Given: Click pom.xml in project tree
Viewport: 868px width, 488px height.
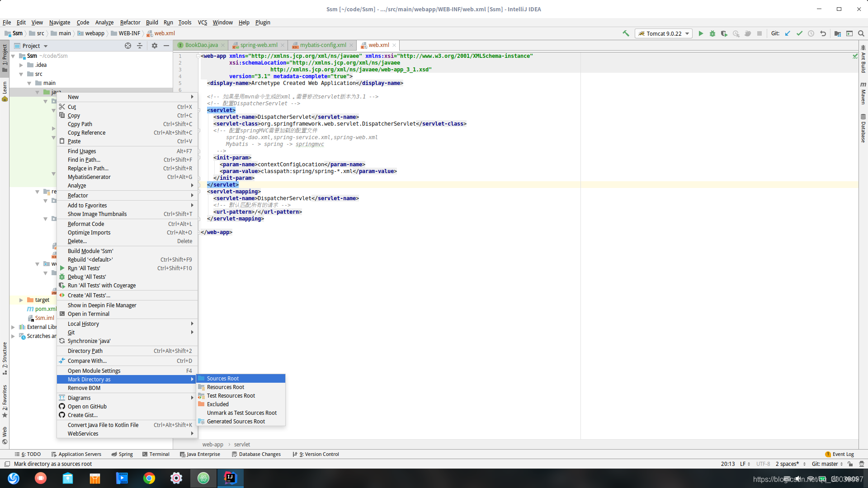Looking at the screenshot, I should pyautogui.click(x=46, y=309).
